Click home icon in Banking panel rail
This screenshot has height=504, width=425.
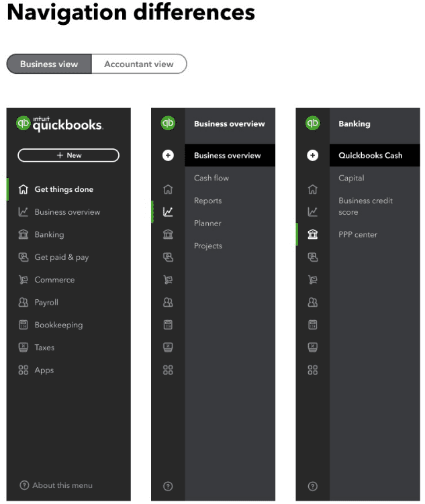tap(312, 189)
